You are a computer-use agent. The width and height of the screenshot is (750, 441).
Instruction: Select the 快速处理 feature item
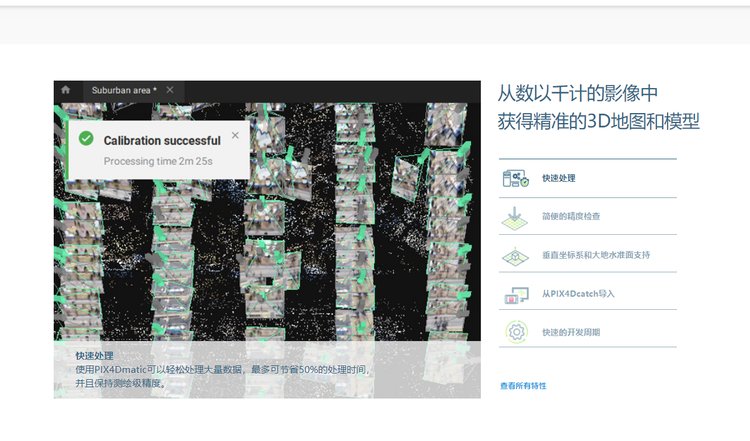[559, 178]
